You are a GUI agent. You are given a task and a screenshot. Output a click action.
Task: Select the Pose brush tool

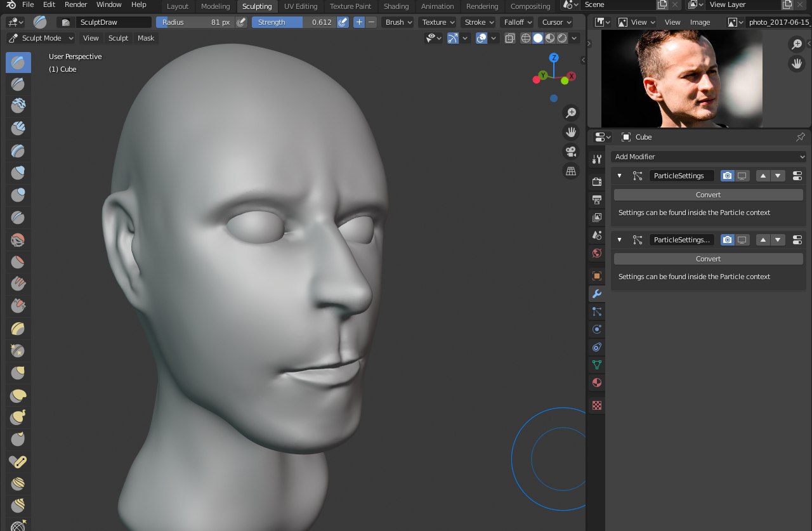[18, 462]
